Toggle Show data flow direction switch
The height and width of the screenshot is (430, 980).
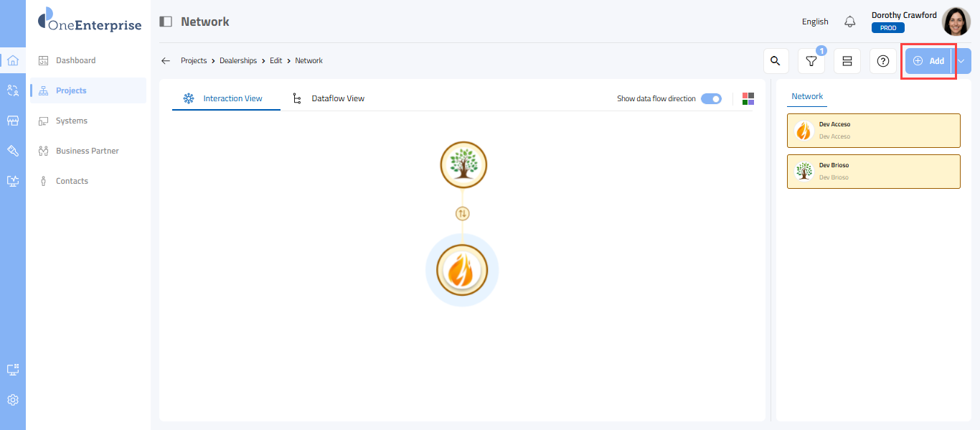[x=711, y=98]
